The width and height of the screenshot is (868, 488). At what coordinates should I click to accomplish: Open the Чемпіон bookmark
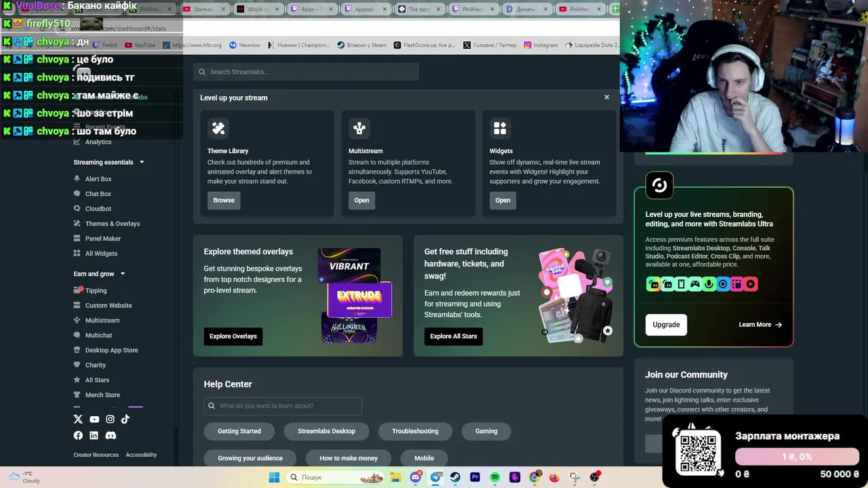coord(245,45)
